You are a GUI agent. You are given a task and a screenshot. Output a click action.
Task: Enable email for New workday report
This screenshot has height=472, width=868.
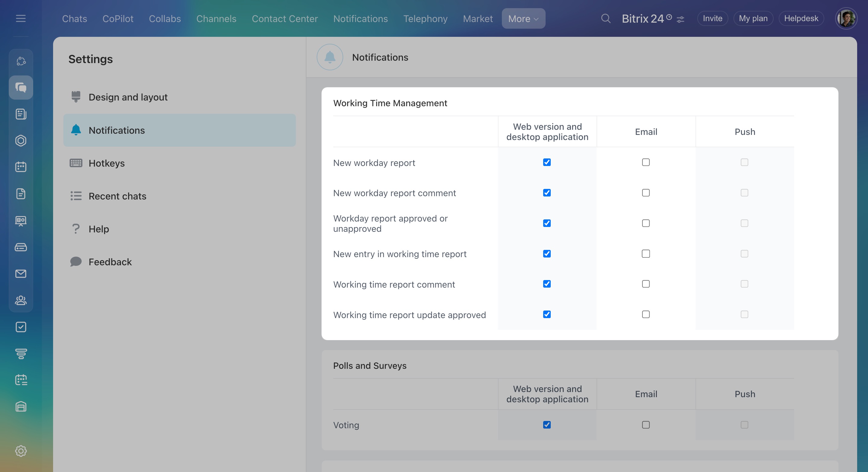(x=646, y=162)
